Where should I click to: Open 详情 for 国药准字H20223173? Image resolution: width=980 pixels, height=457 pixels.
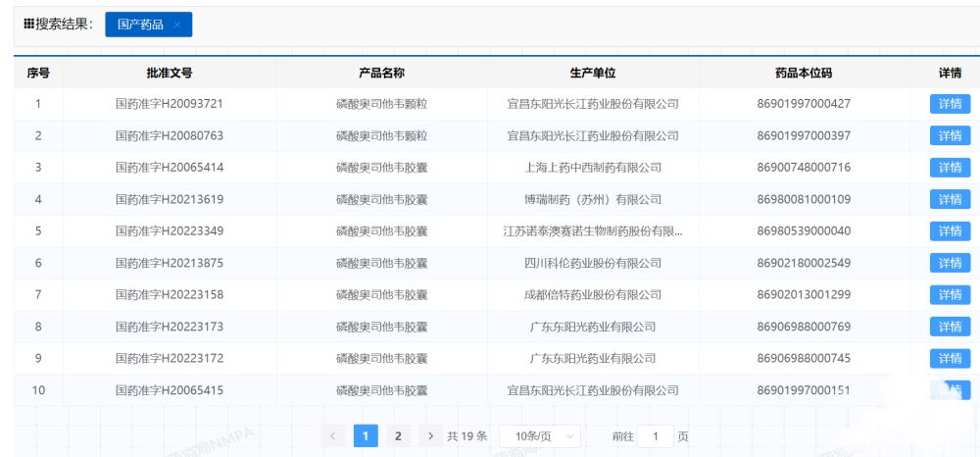(x=950, y=327)
